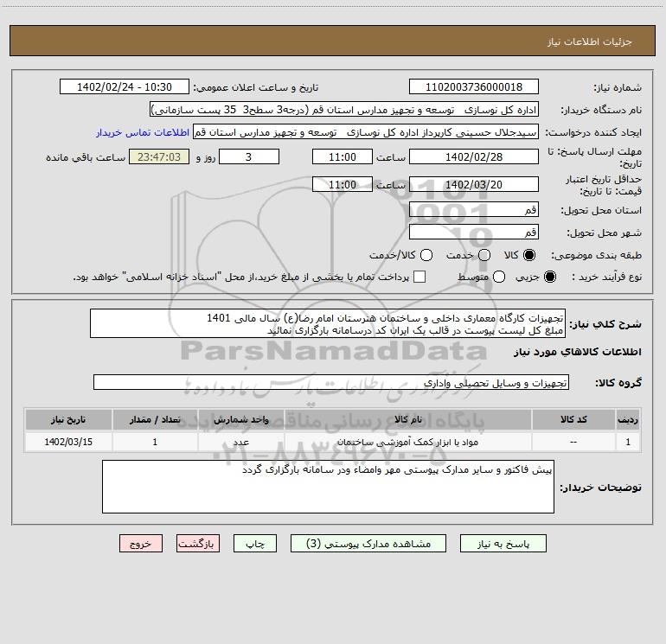The width and height of the screenshot is (666, 644).
Task: Open اطلاعات تماس خریدار link
Action: [x=143, y=132]
